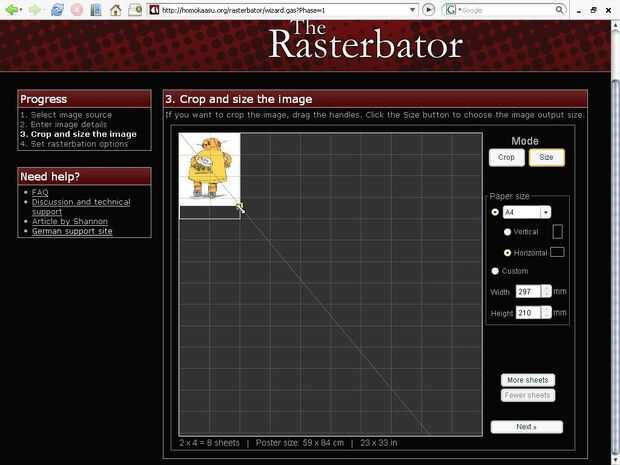This screenshot has width=620, height=465.
Task: Click the Google search engine icon
Action: (x=450, y=10)
